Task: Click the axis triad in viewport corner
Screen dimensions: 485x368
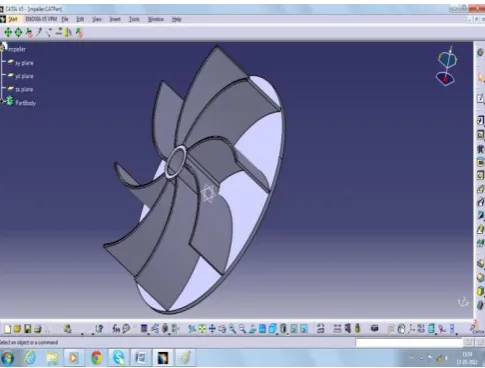Action: coord(463,302)
